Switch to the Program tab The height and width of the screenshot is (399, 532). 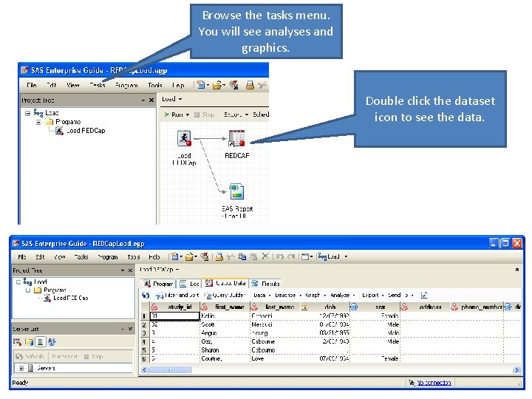click(x=158, y=283)
